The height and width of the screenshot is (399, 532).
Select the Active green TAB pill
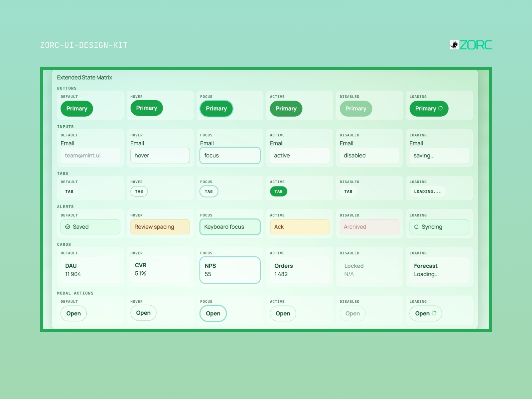[x=279, y=192]
